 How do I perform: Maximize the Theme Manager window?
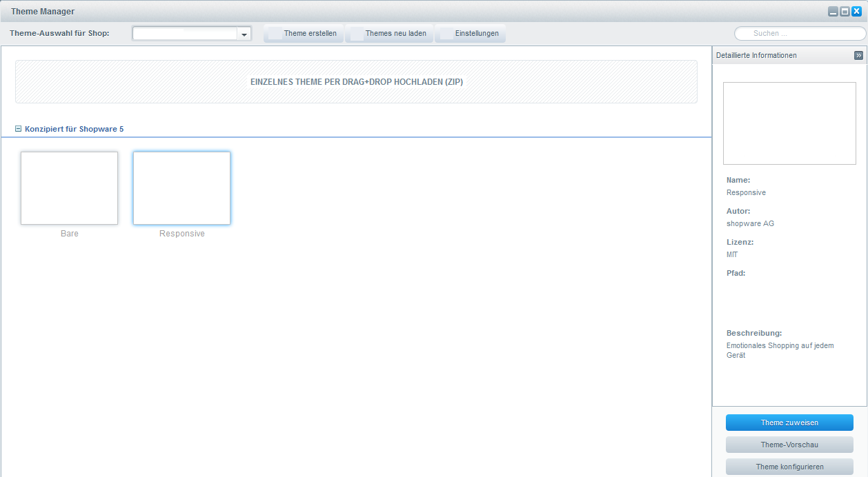click(845, 11)
